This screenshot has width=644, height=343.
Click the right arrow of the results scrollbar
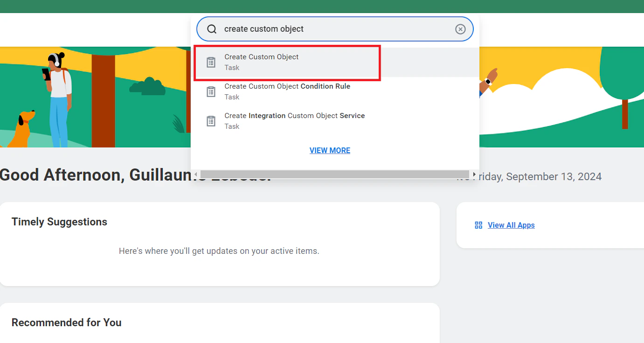click(x=474, y=173)
